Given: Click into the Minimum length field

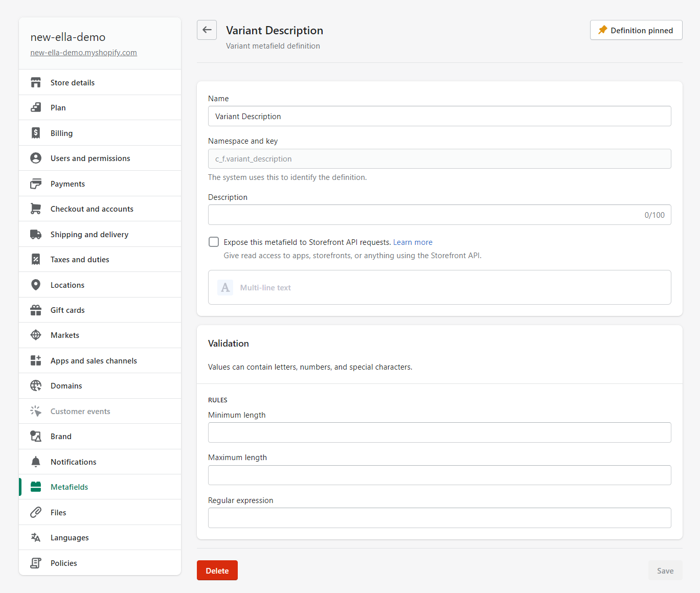Looking at the screenshot, I should point(439,432).
